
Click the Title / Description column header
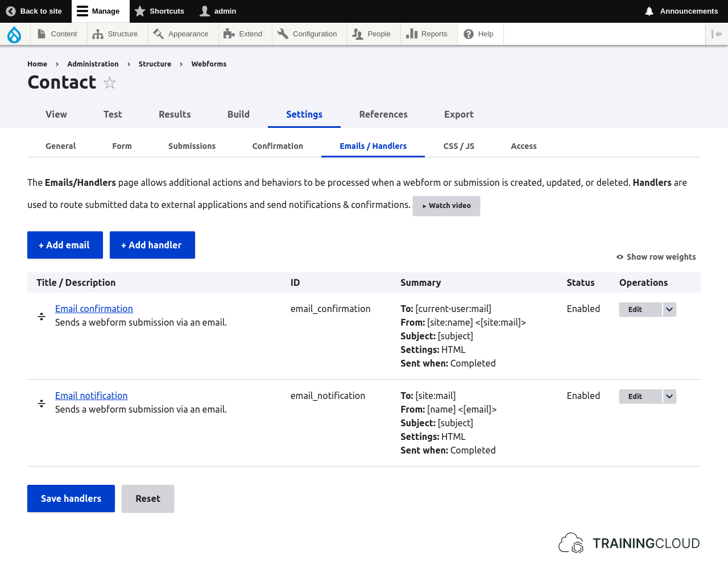(x=76, y=282)
